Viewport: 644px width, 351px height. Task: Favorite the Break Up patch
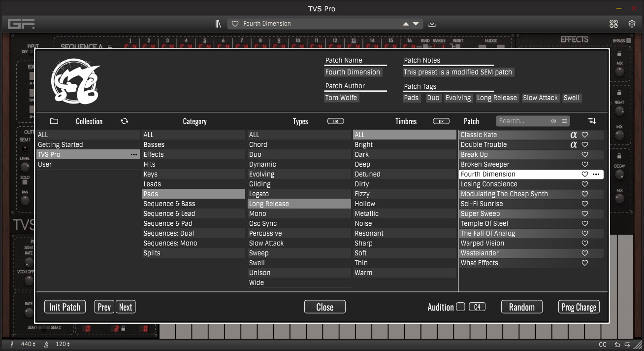585,154
